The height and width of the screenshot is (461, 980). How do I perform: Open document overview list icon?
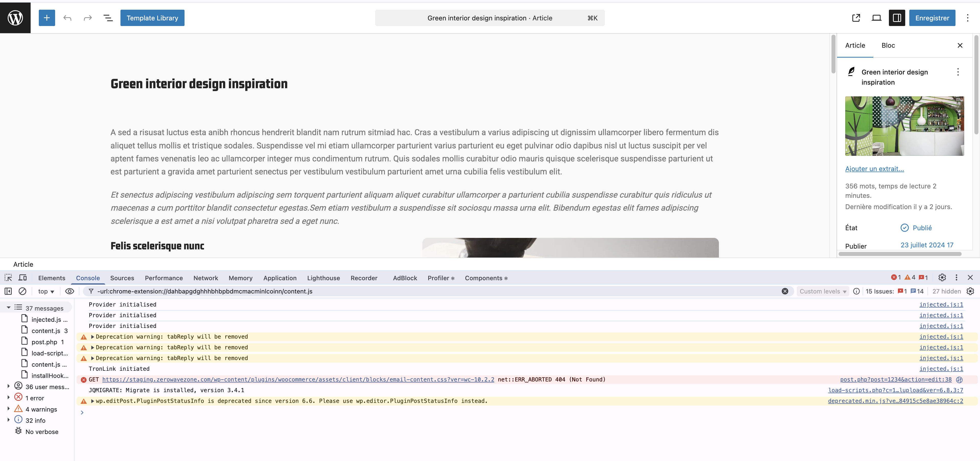108,18
